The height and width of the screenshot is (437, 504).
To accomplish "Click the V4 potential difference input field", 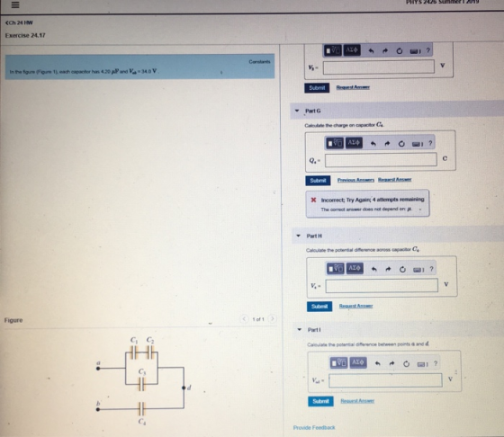I will pos(382,285).
